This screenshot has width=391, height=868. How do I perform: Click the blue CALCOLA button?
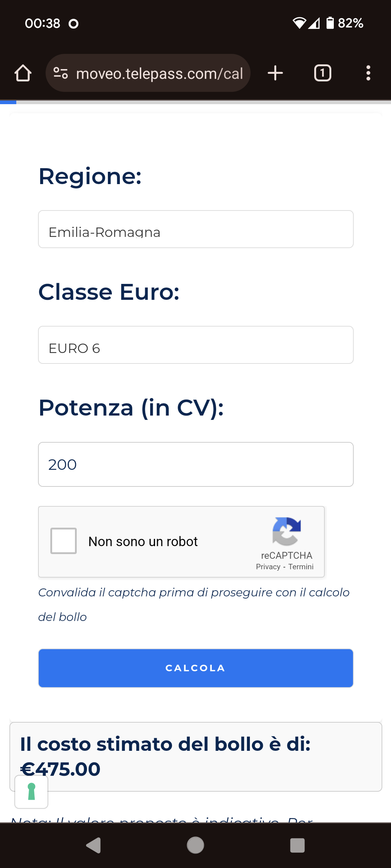[x=196, y=668]
